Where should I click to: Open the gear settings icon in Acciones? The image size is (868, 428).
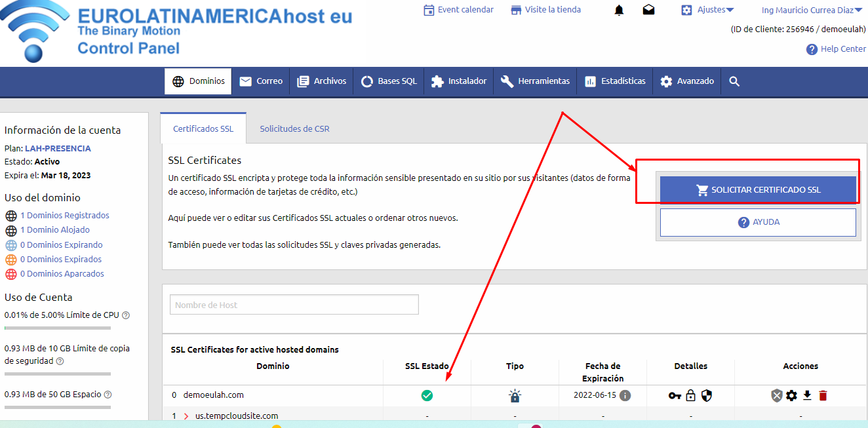791,395
